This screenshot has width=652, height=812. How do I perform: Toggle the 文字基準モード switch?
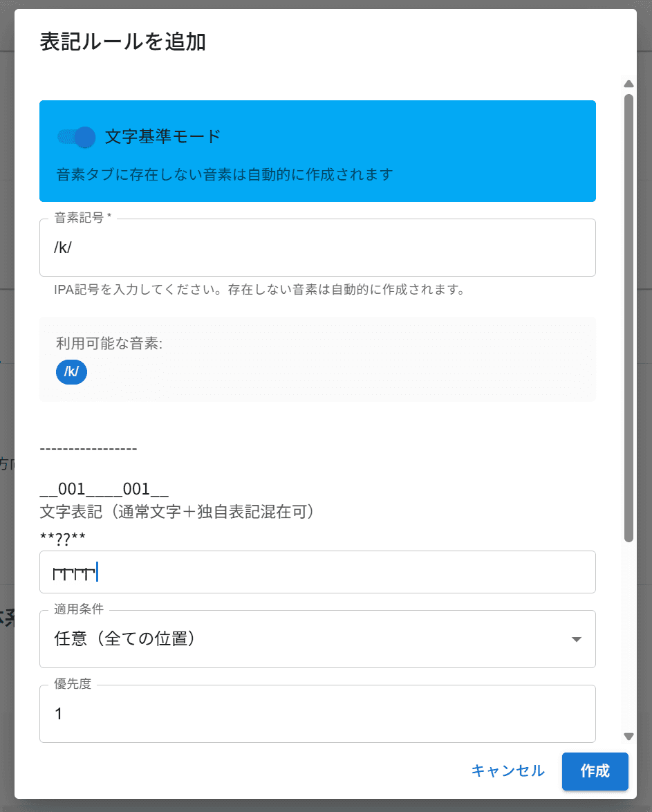(x=76, y=137)
